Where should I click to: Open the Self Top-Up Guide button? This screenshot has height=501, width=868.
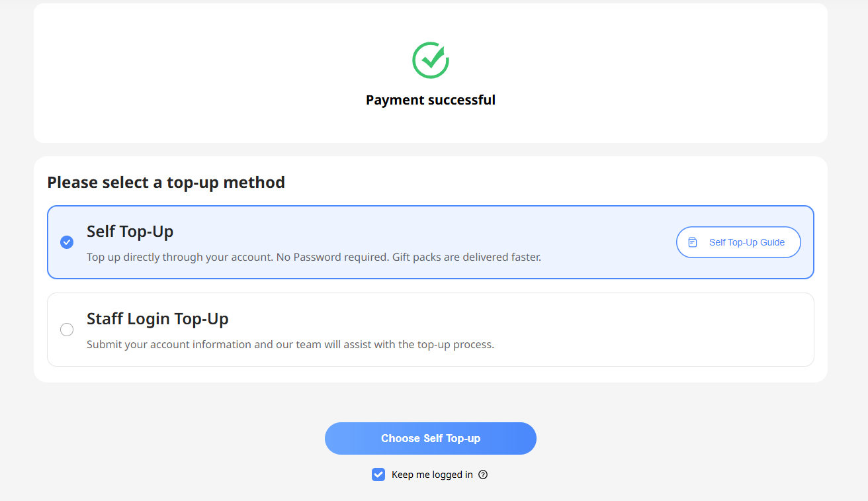tap(738, 242)
